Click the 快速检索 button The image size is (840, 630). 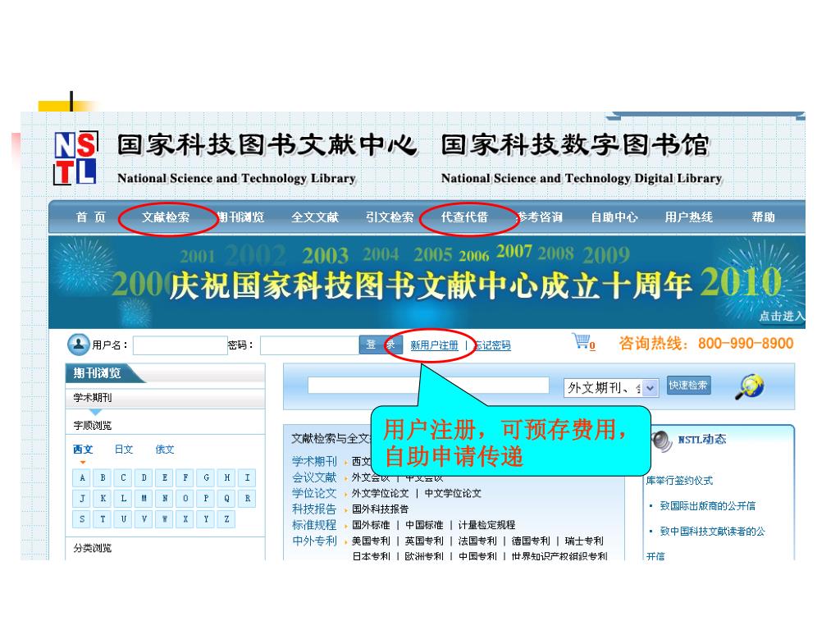(688, 386)
